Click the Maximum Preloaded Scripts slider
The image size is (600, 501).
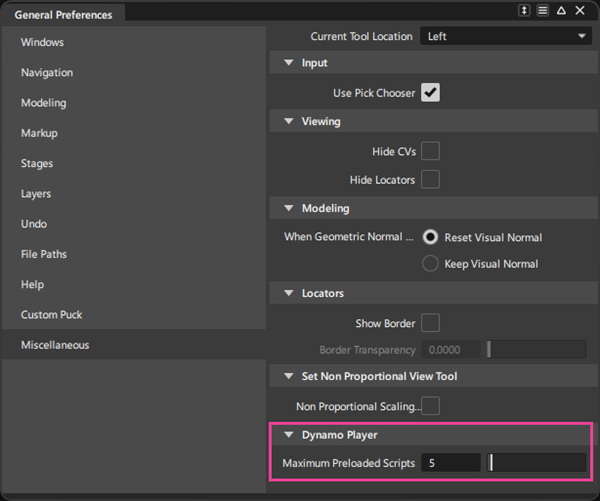click(x=536, y=463)
